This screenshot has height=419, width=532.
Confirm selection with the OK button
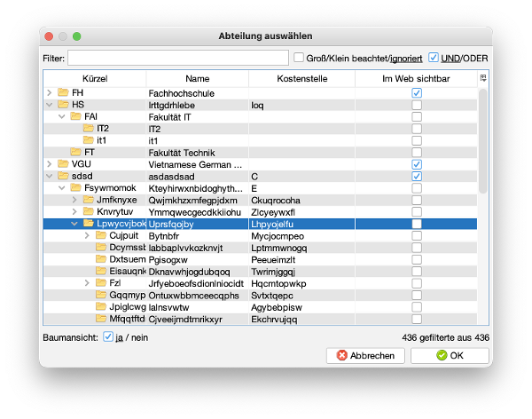(450, 356)
